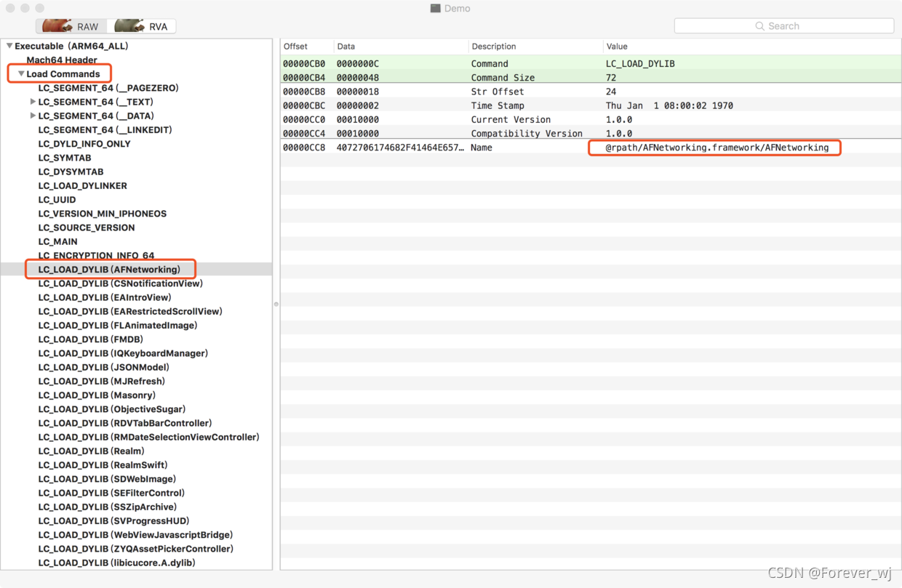The image size is (902, 588).
Task: Click the pane splitter handle dot
Action: 276,304
